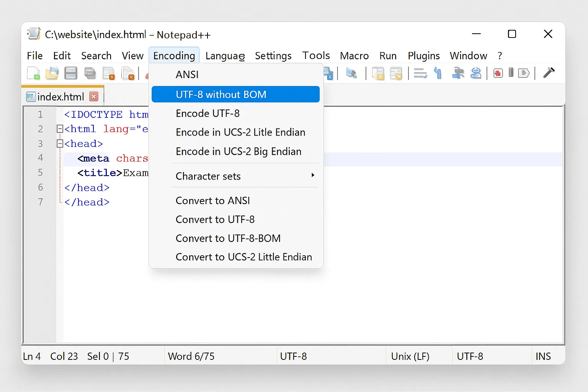Click the two-documents icon with yellow x
This screenshot has height=392, width=588.
click(x=378, y=73)
